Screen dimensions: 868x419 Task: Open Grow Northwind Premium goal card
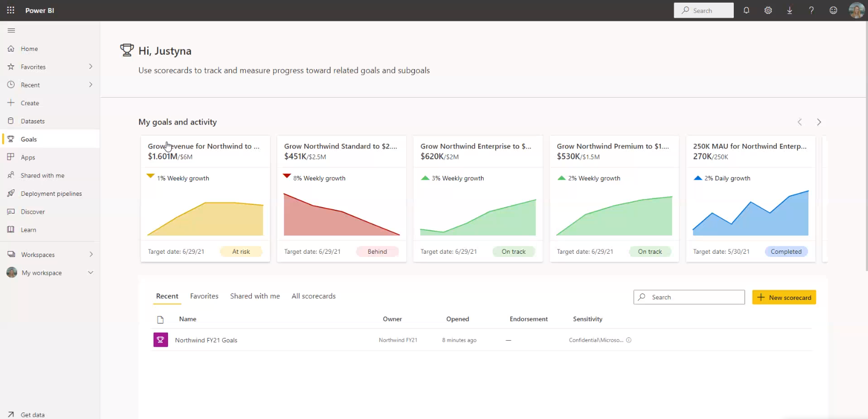click(x=614, y=199)
